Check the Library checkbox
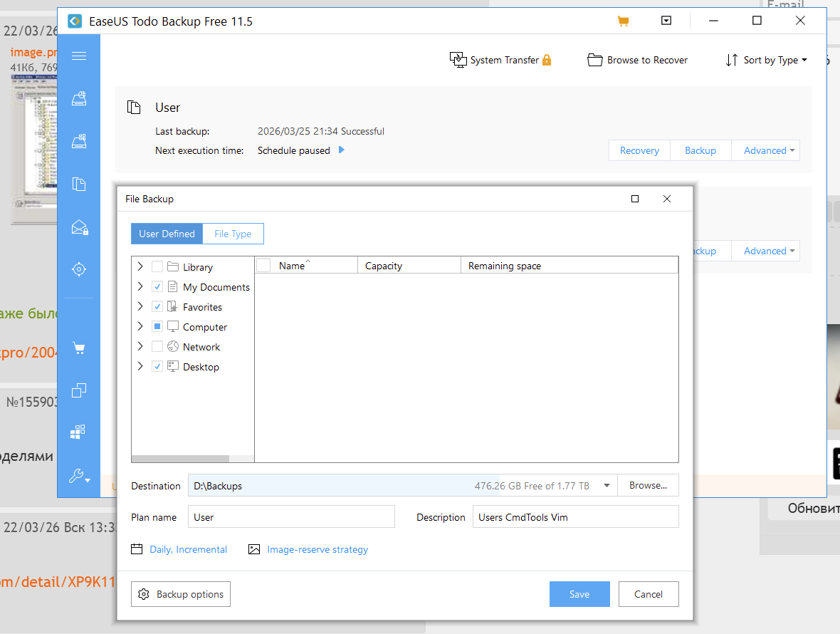Viewport: 840px width, 634px height. [x=157, y=266]
